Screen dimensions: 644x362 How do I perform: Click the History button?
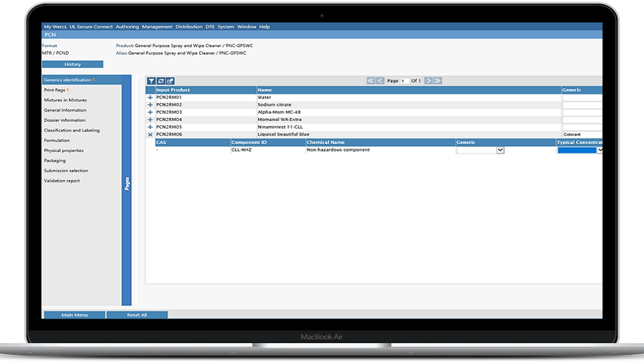click(x=72, y=64)
